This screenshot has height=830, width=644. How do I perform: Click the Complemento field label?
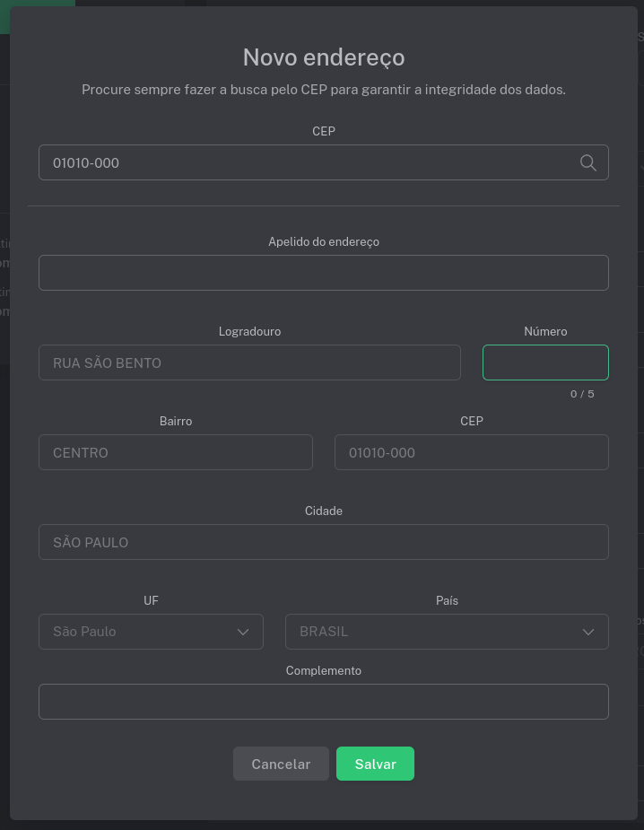[324, 670]
